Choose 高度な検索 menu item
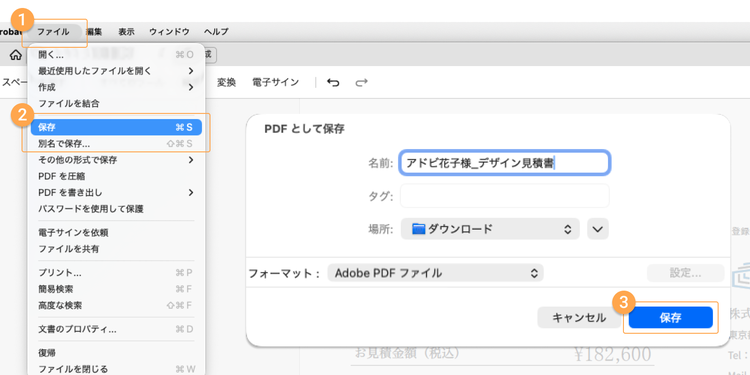Viewport: 750px width, 375px height. (x=116, y=305)
